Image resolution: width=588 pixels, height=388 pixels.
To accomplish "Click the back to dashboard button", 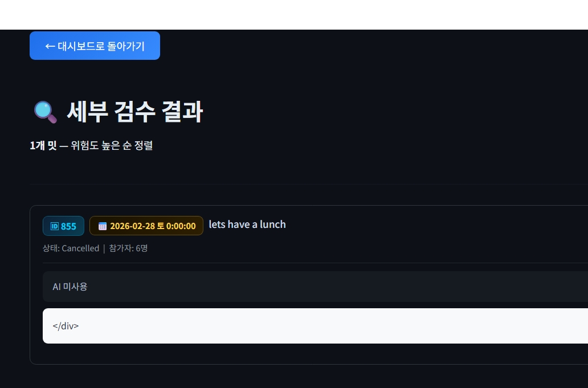I will pos(95,46).
